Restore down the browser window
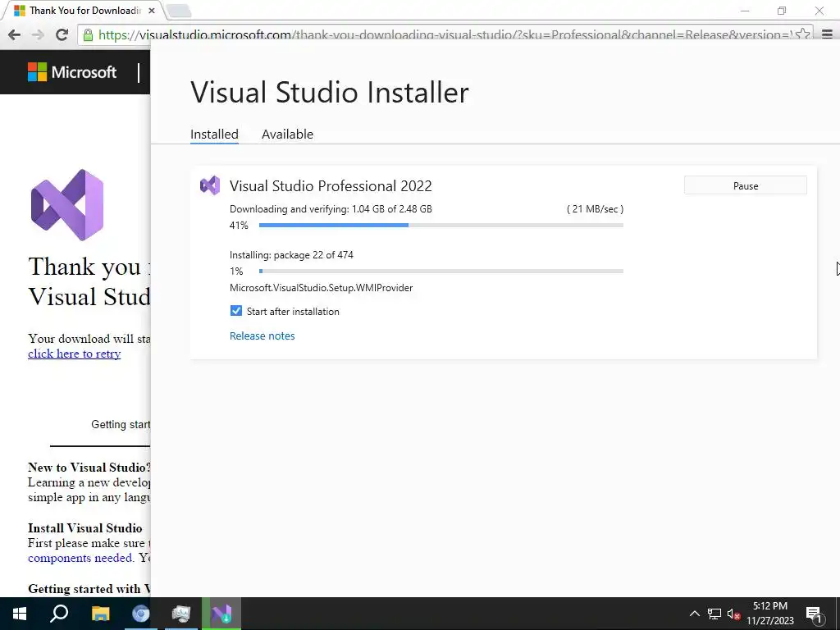Image resolution: width=840 pixels, height=630 pixels. coord(782,10)
